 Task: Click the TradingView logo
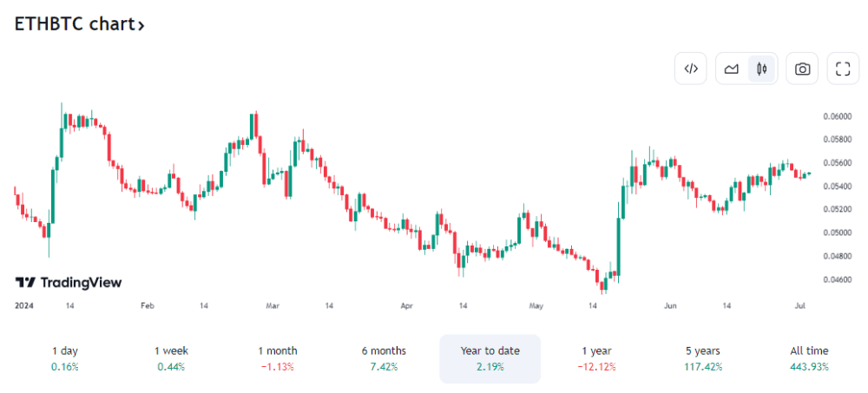pyautogui.click(x=69, y=283)
